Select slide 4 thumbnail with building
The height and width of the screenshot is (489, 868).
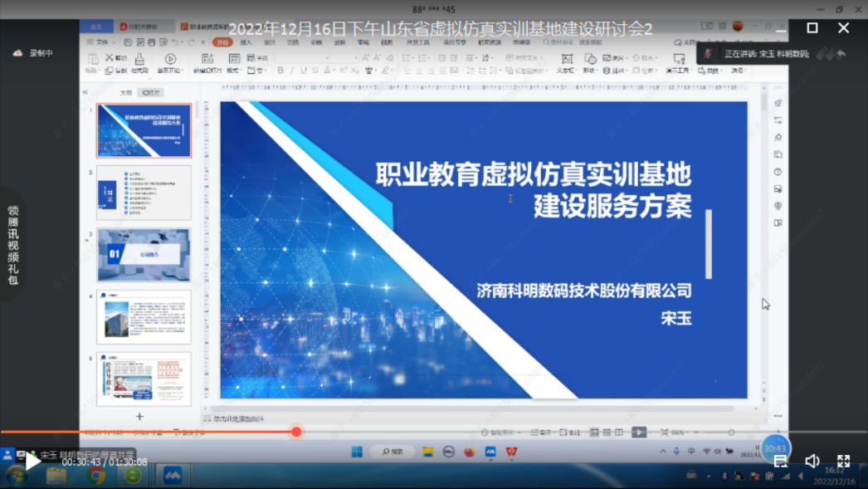coord(144,317)
